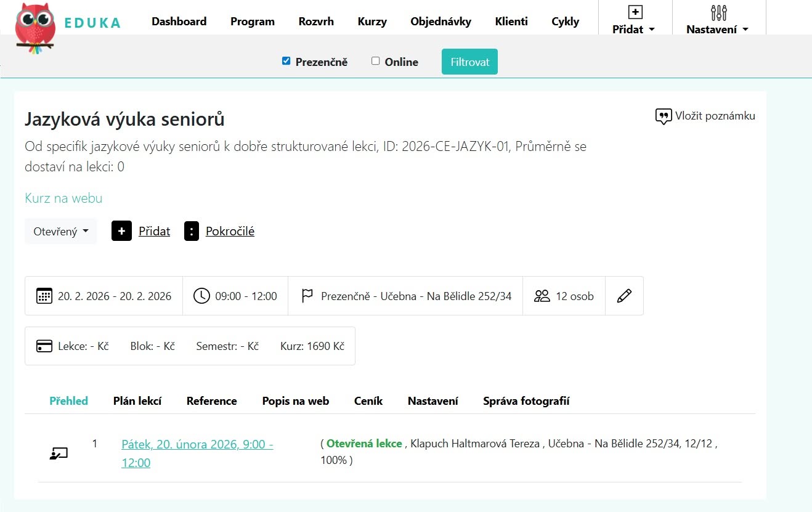Open Klienti in the top navigation
The width and height of the screenshot is (812, 512).
(x=511, y=22)
